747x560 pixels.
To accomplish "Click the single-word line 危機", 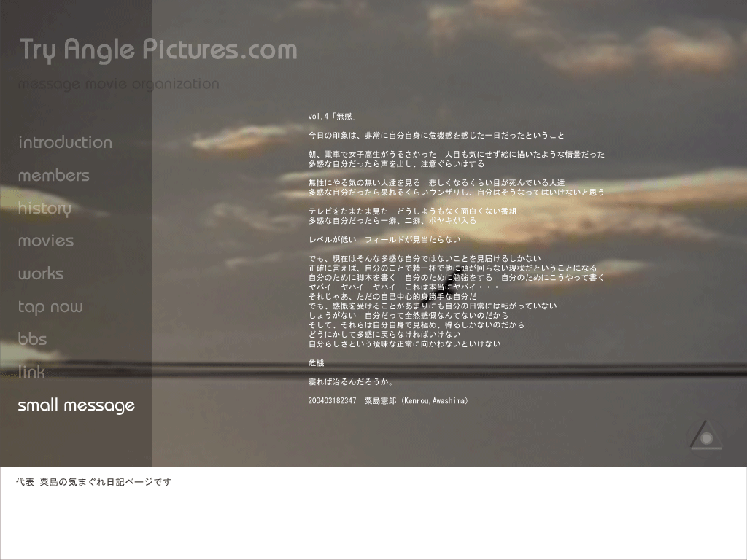I will 316,363.
